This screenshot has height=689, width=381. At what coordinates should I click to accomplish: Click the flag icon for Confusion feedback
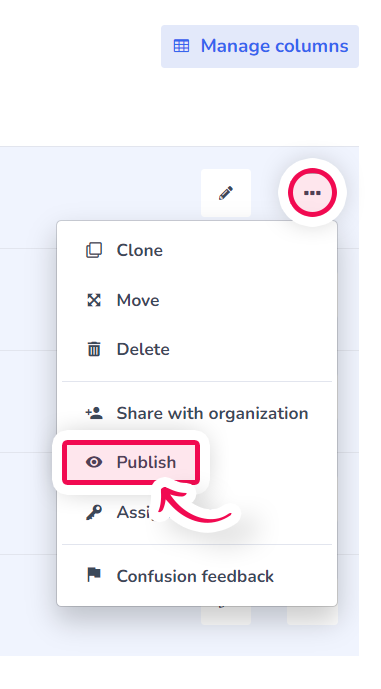click(x=94, y=575)
